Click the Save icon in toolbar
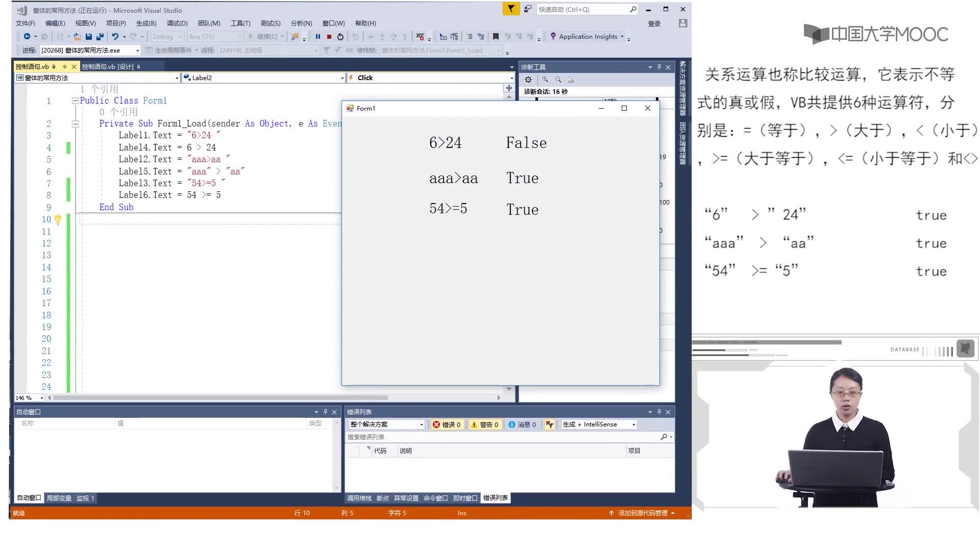The width and height of the screenshot is (980, 551). coord(89,37)
